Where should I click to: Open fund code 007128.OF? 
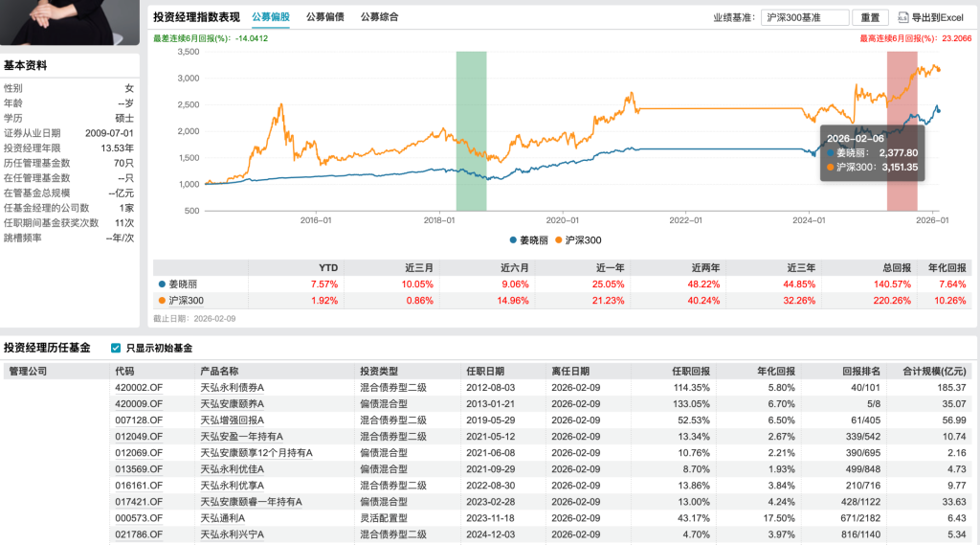(139, 420)
